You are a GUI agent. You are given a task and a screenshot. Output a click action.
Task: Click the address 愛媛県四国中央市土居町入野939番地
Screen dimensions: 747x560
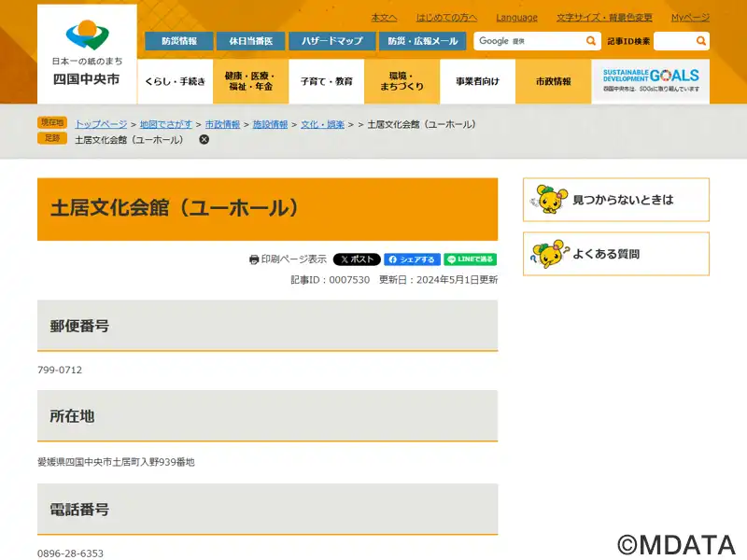click(x=116, y=462)
